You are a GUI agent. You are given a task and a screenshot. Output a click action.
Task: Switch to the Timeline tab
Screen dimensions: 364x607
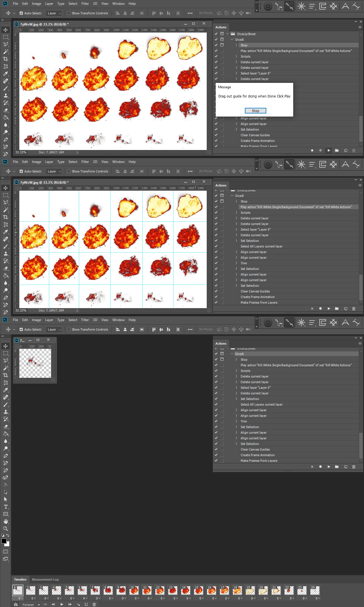[x=20, y=579]
